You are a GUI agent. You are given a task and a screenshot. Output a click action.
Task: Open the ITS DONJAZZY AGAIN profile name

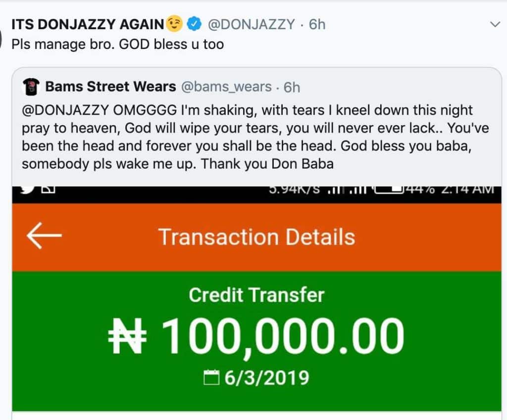pos(87,24)
